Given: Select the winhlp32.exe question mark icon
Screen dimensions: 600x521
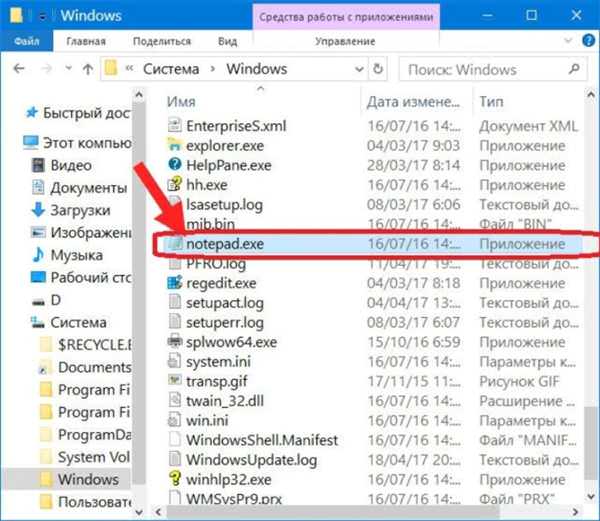Looking at the screenshot, I should (x=175, y=478).
